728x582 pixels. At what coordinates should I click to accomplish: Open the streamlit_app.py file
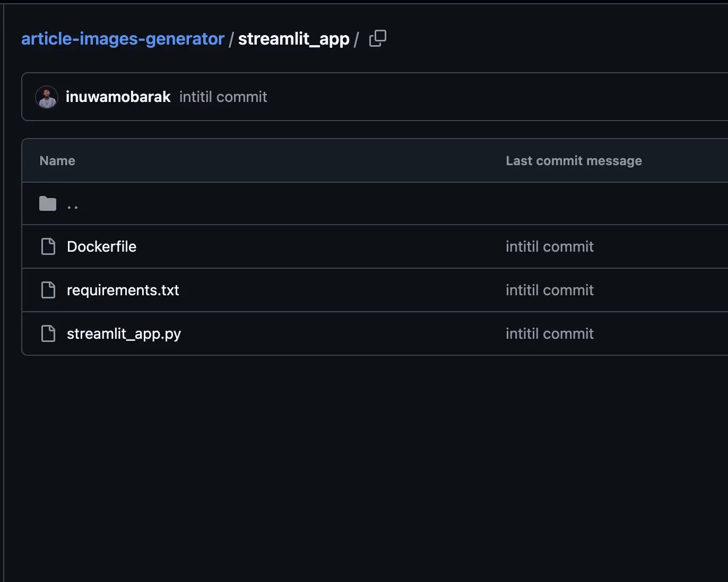(x=124, y=333)
